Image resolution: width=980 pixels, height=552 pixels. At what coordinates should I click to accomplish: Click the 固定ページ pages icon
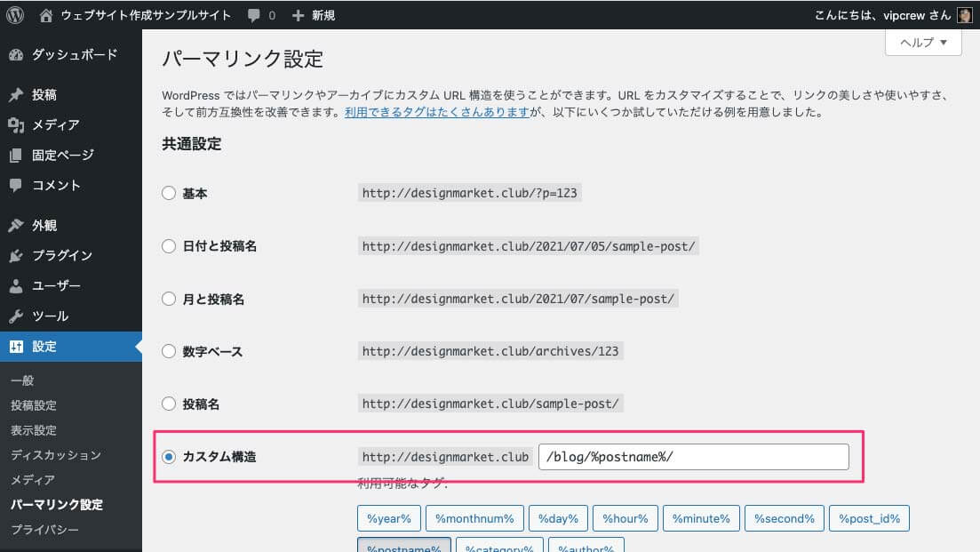[x=16, y=155]
